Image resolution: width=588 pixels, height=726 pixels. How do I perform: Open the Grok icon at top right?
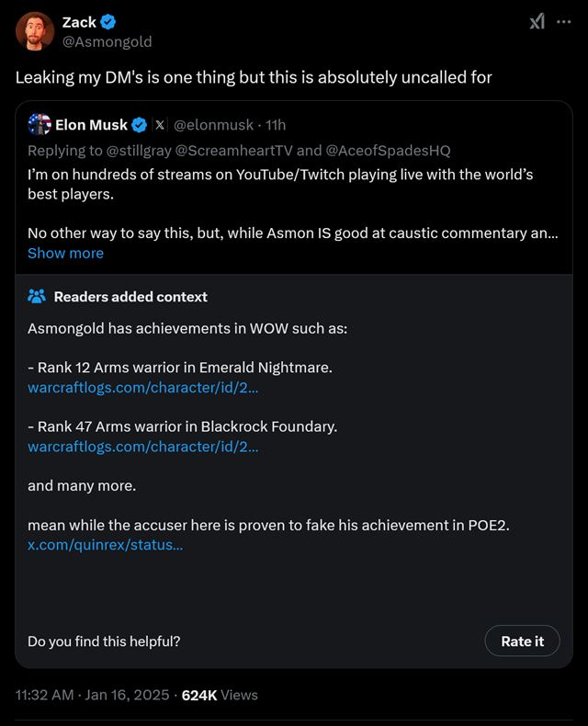click(537, 22)
